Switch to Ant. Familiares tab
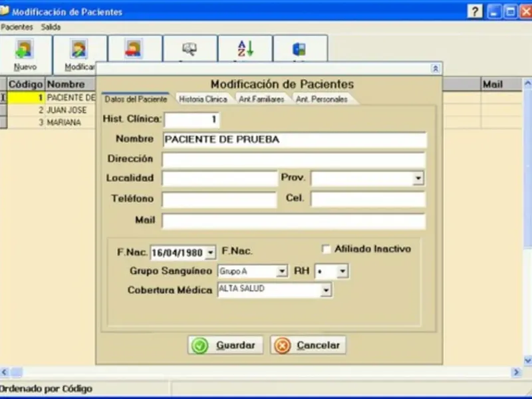This screenshot has height=399, width=532. point(261,99)
